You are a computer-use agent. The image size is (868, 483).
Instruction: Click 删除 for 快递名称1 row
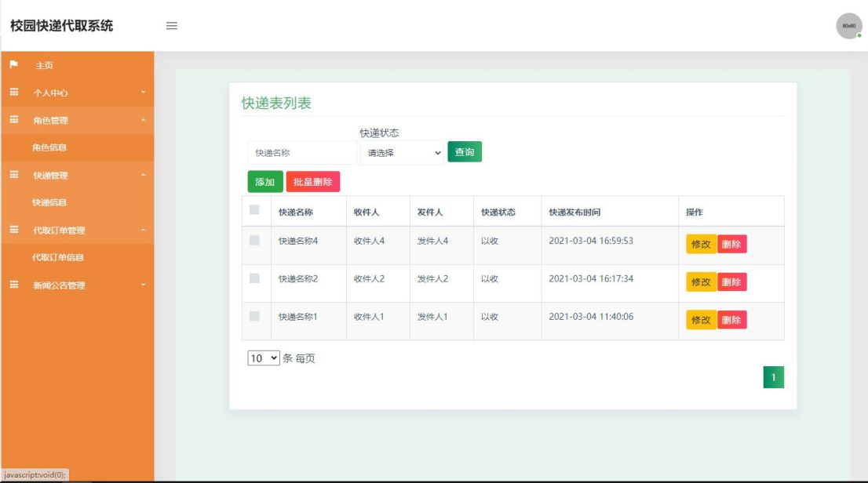point(731,320)
